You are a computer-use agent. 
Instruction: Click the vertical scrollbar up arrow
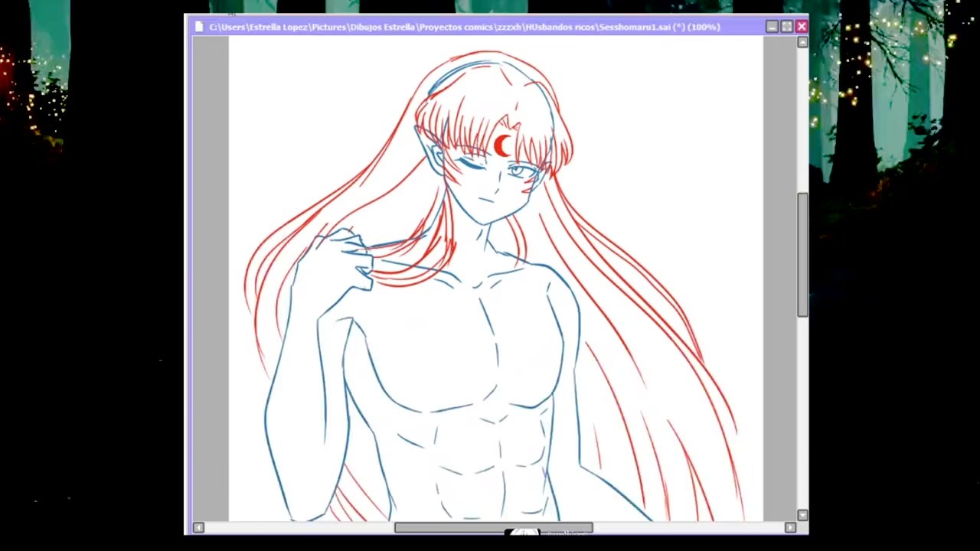(802, 43)
